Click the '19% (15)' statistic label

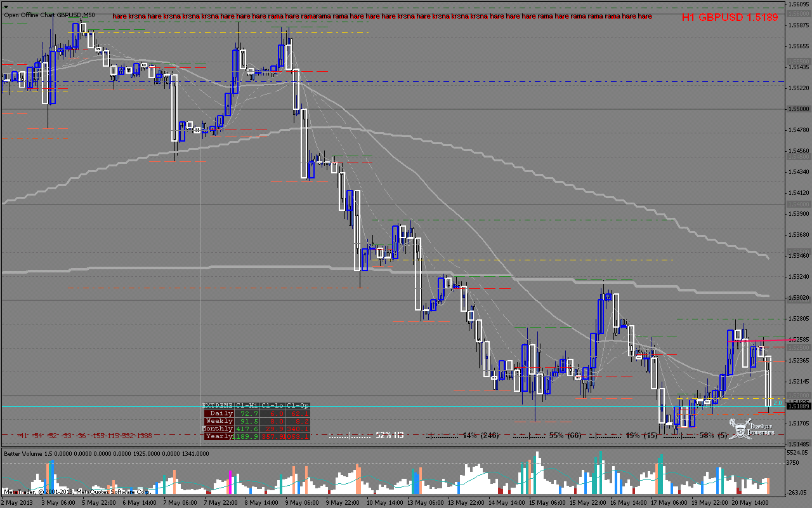pyautogui.click(x=642, y=436)
